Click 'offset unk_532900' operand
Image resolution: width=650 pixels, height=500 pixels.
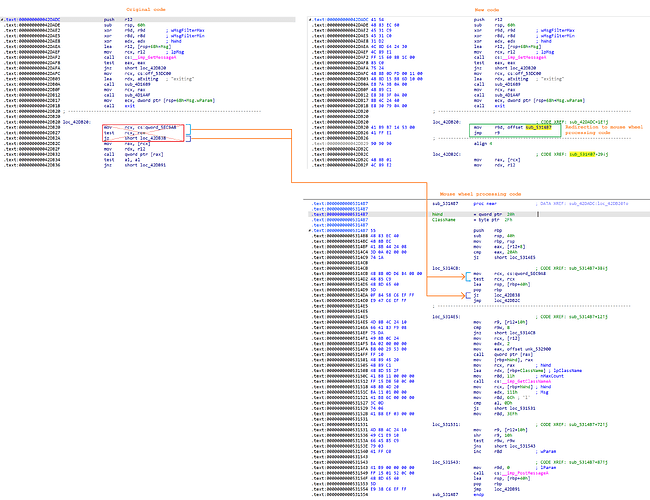[x=522, y=349]
